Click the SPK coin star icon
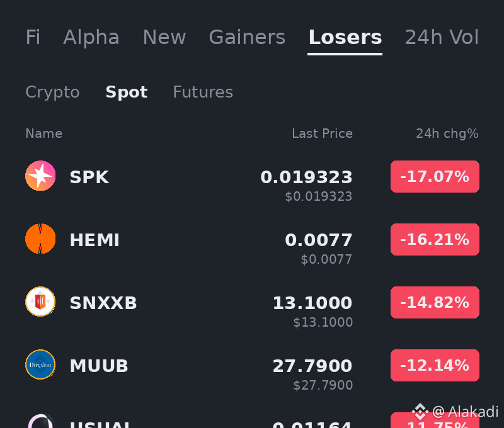 [40, 176]
